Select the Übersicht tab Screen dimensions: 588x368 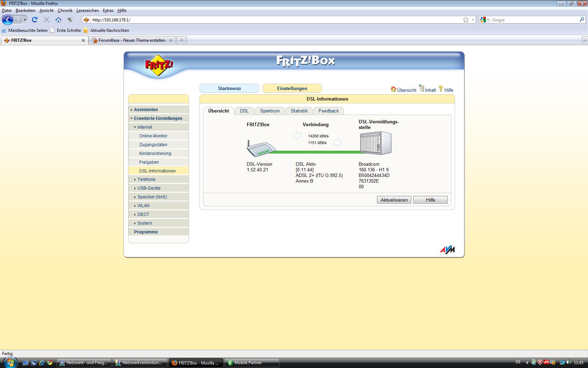[x=218, y=111]
